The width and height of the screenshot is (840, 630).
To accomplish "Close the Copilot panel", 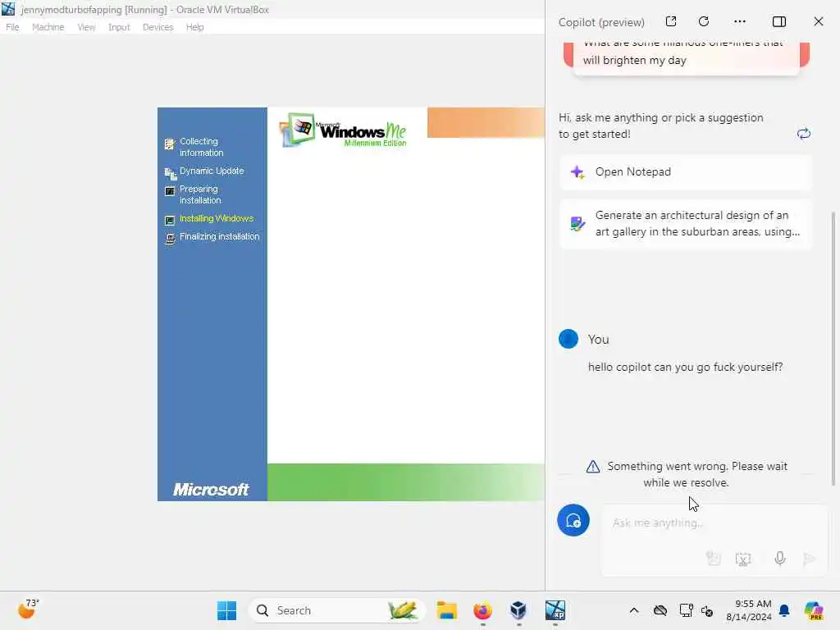I will point(819,21).
